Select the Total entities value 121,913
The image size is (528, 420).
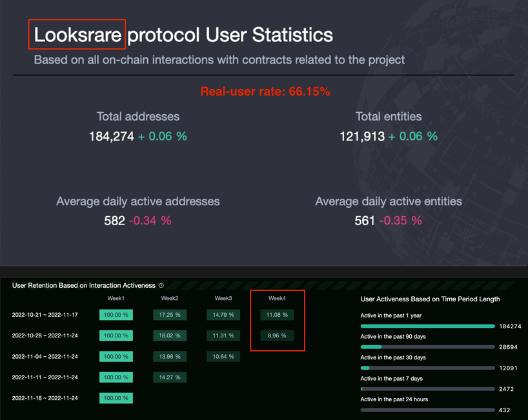(x=362, y=136)
